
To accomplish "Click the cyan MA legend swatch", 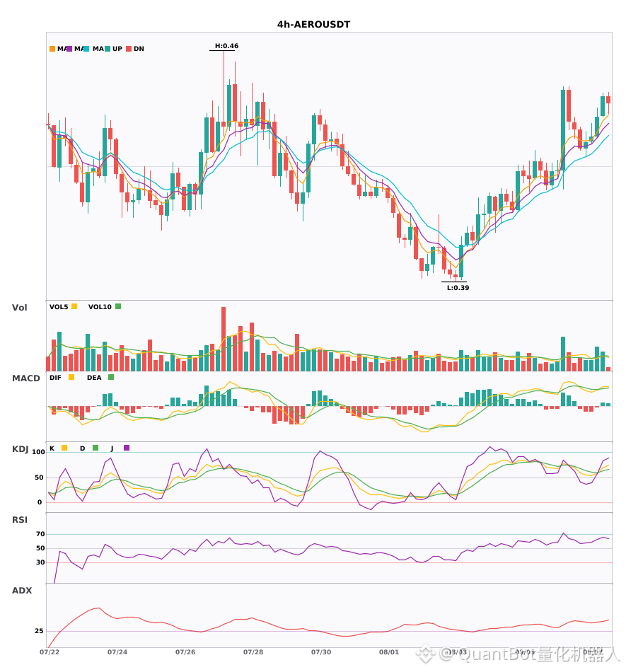I will tap(86, 49).
